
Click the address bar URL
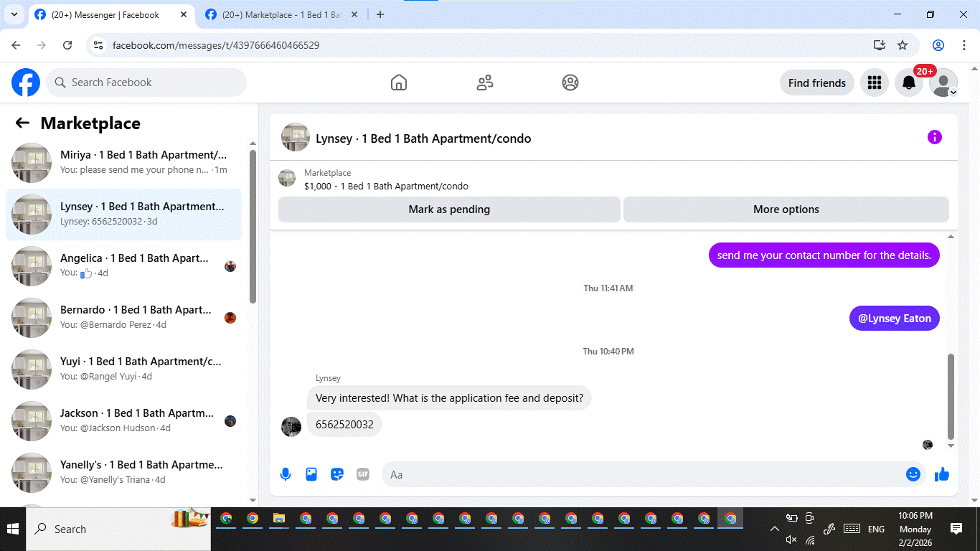click(x=216, y=45)
